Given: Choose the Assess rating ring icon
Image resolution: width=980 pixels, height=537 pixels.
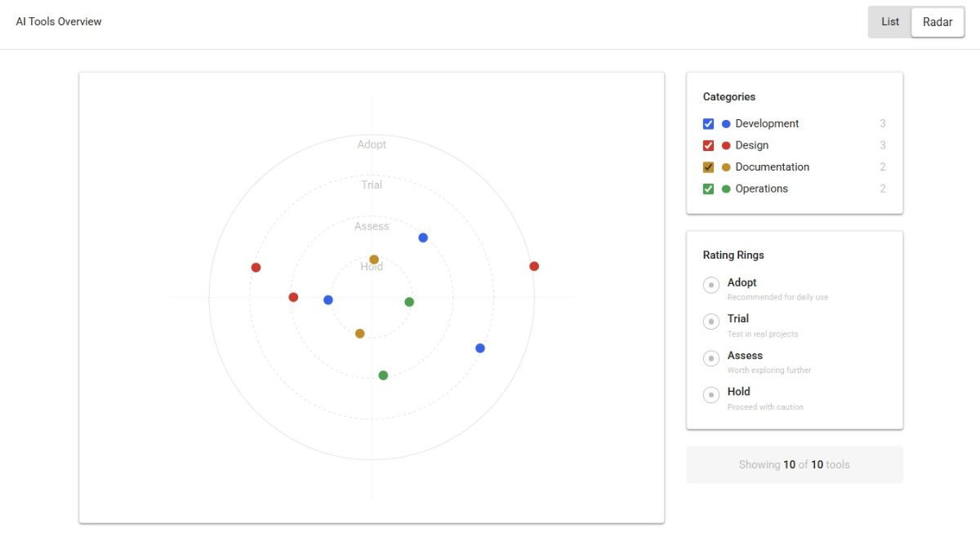Looking at the screenshot, I should 711,358.
